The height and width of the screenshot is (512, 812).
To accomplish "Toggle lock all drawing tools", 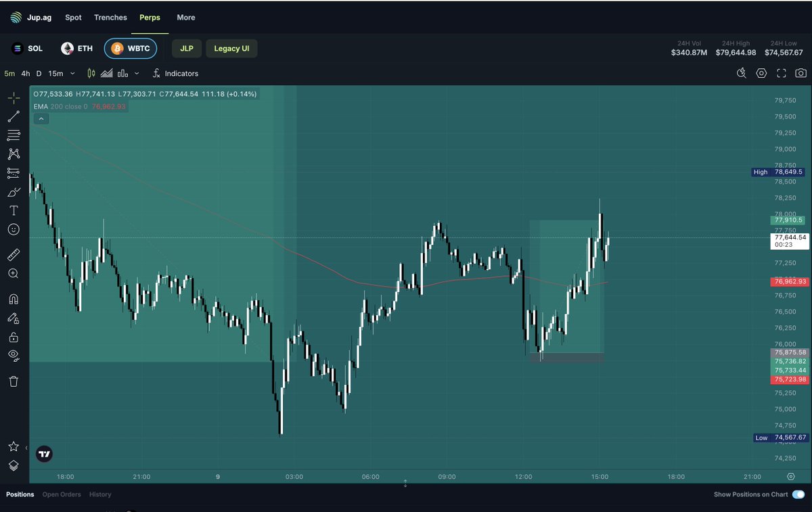I will (x=14, y=337).
